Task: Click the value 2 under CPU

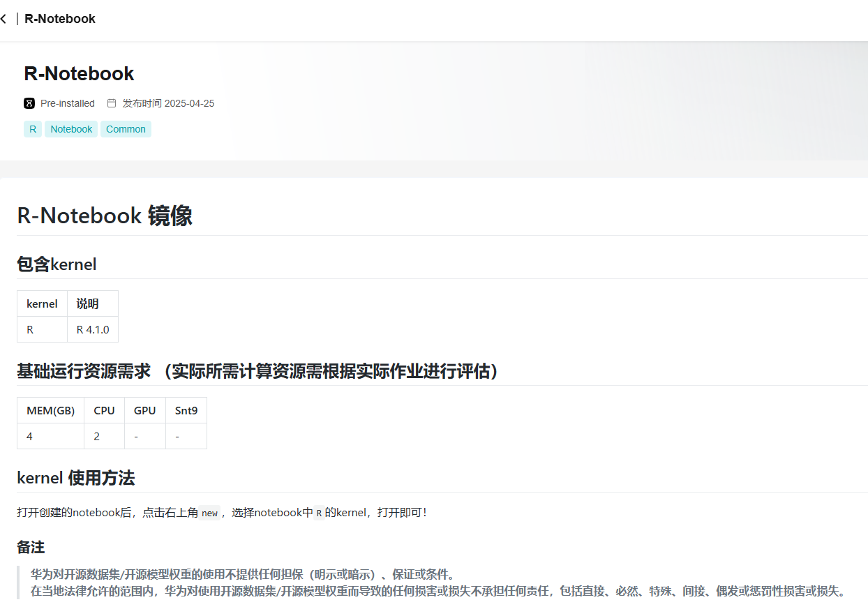Action: point(105,436)
